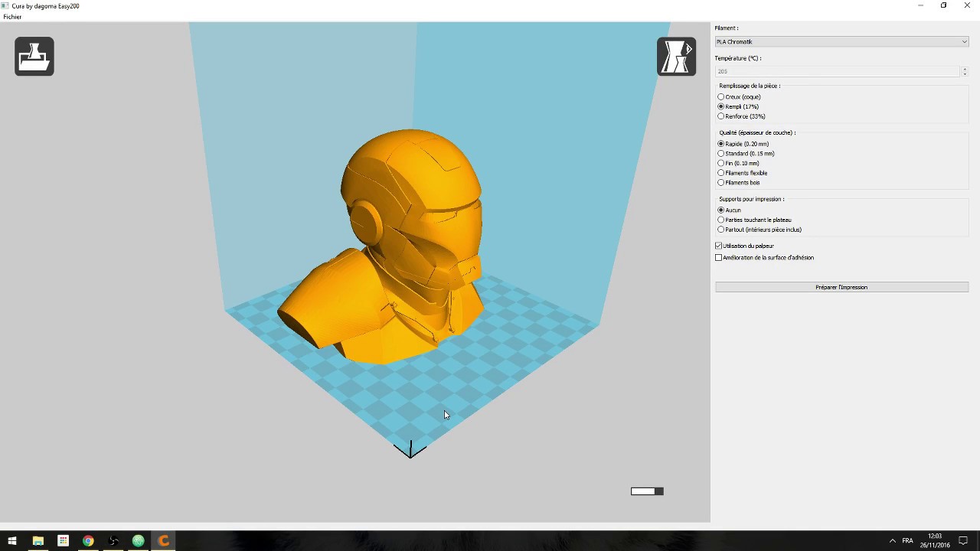This screenshot has height=551, width=980.
Task: Open the Cura app icon in title bar
Action: click(5, 5)
